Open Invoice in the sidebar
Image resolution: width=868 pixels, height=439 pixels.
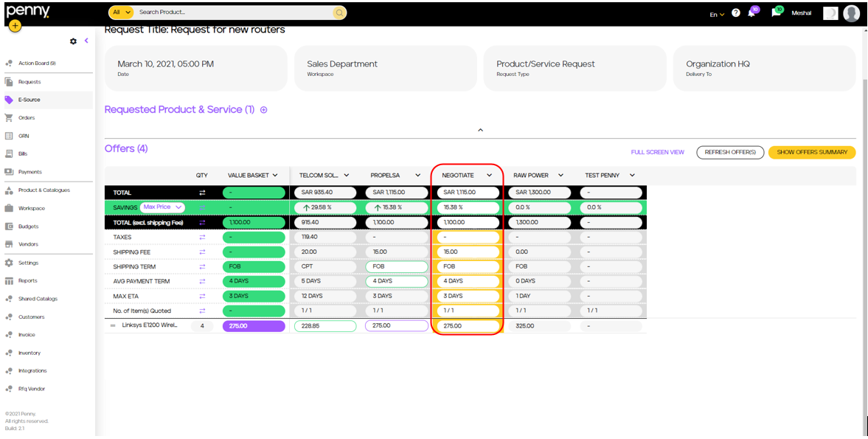(27, 334)
